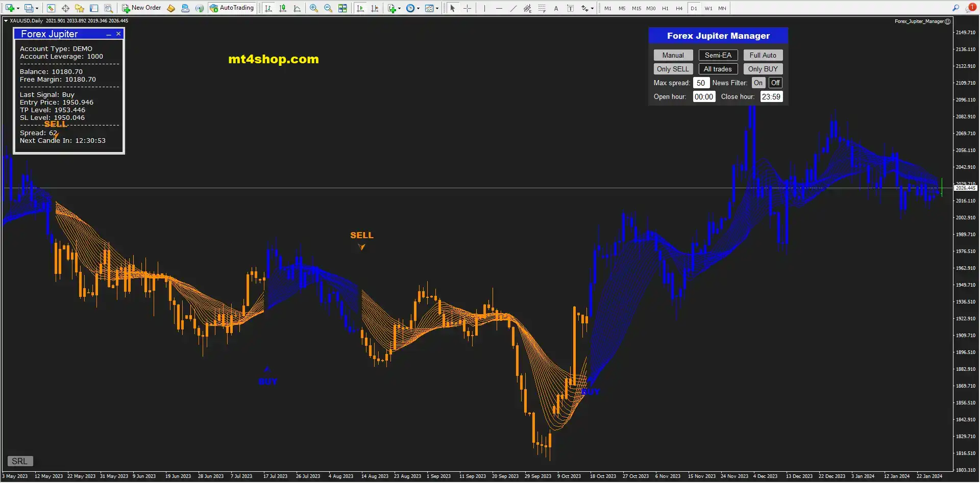Zoom out of the chart

pyautogui.click(x=328, y=8)
